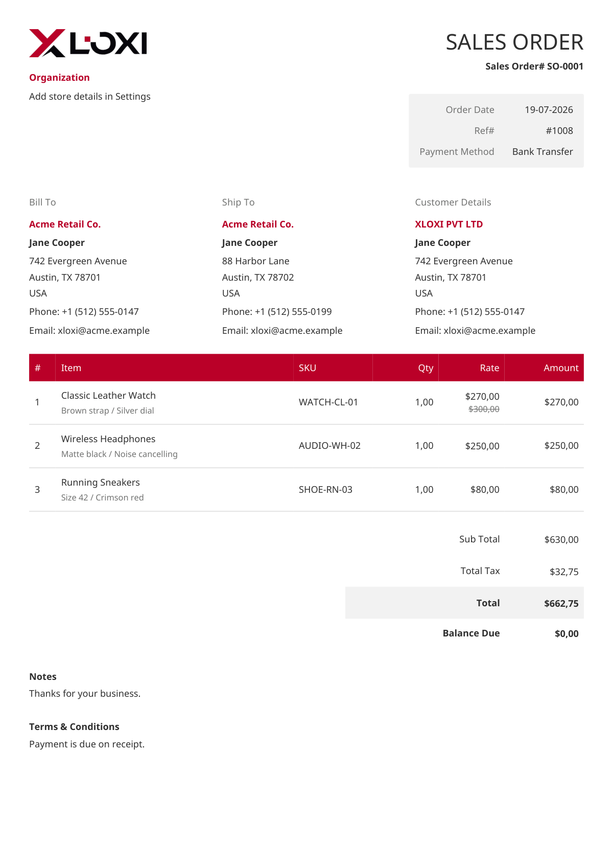Click the SKU column header
The width and height of the screenshot is (613, 868).
308,368
